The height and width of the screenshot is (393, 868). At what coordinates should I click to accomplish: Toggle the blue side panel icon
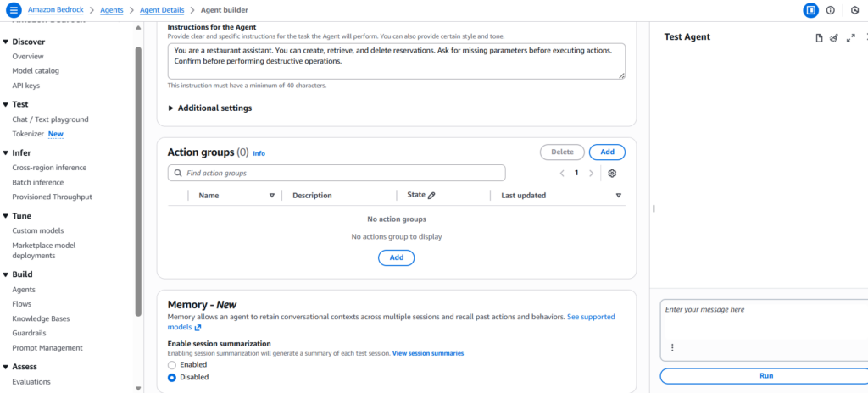pyautogui.click(x=810, y=10)
